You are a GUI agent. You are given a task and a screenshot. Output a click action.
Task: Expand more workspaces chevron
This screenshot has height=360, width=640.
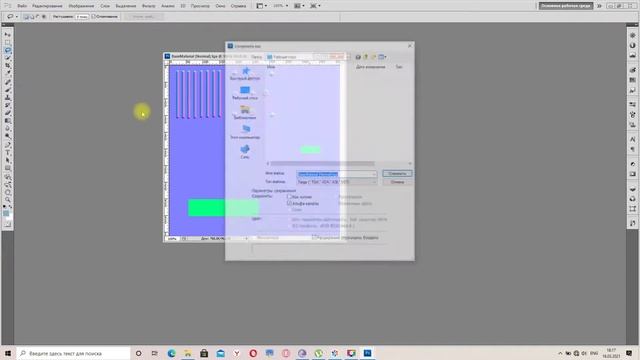point(599,6)
